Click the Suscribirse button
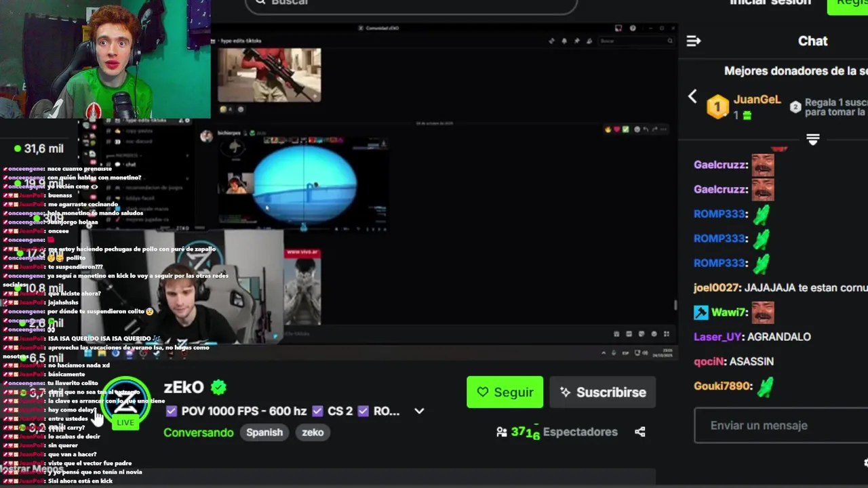This screenshot has width=868, height=488. coord(602,392)
